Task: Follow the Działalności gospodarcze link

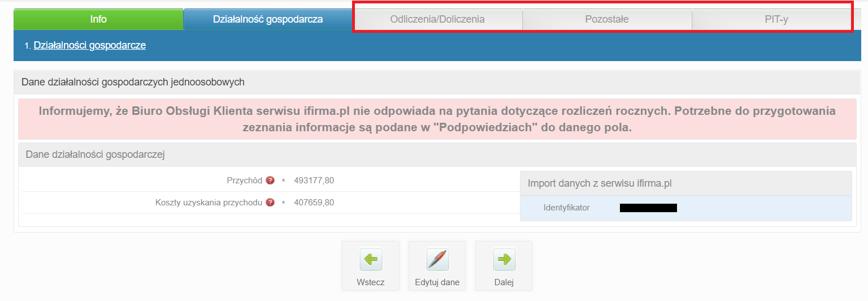Action: click(90, 45)
